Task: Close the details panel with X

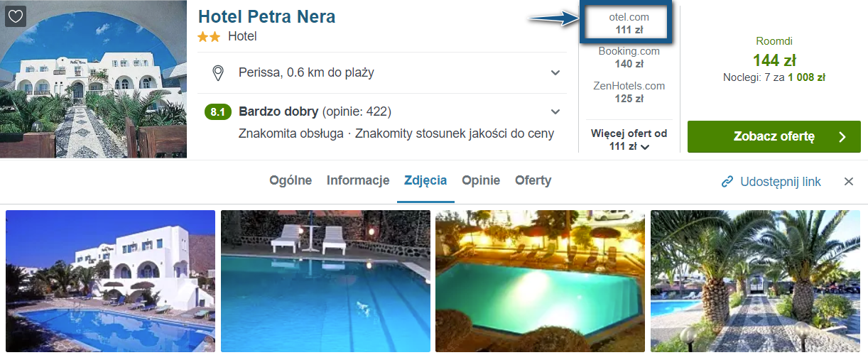Action: (848, 182)
